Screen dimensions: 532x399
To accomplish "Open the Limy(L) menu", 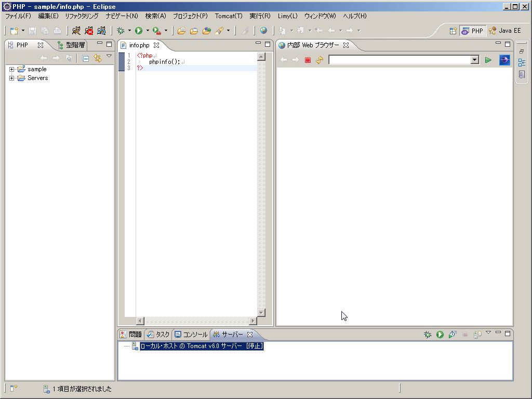I will tap(287, 16).
